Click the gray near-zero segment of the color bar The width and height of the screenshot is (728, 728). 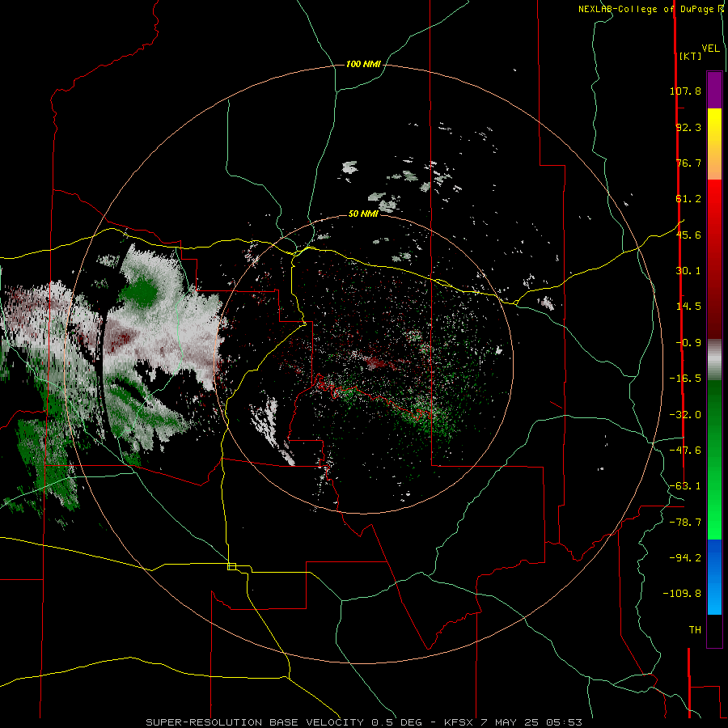[714, 360]
